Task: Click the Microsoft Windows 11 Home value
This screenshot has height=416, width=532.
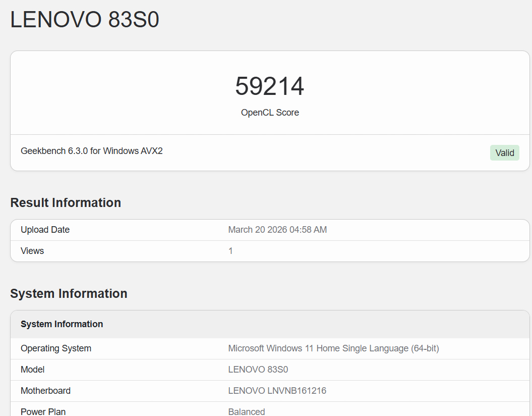Action: 333,348
